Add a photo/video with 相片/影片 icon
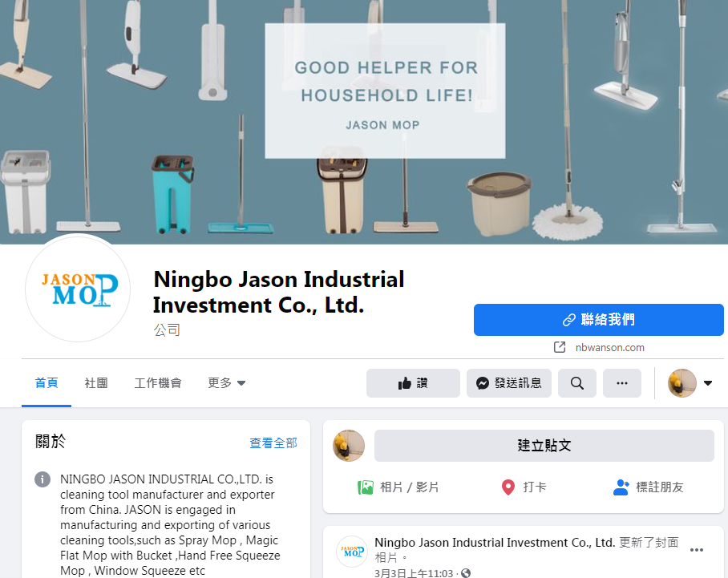This screenshot has height=578, width=728. point(366,487)
